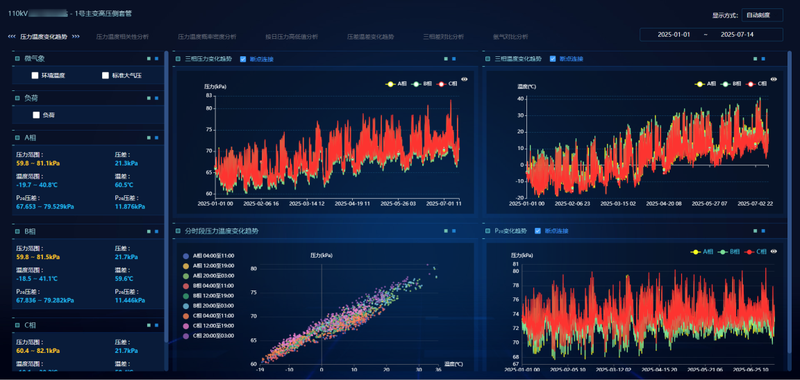The height and width of the screenshot is (380, 800).
Task: Toggle the C相 20:00至03:00 scatter legend
Action: click(208, 336)
